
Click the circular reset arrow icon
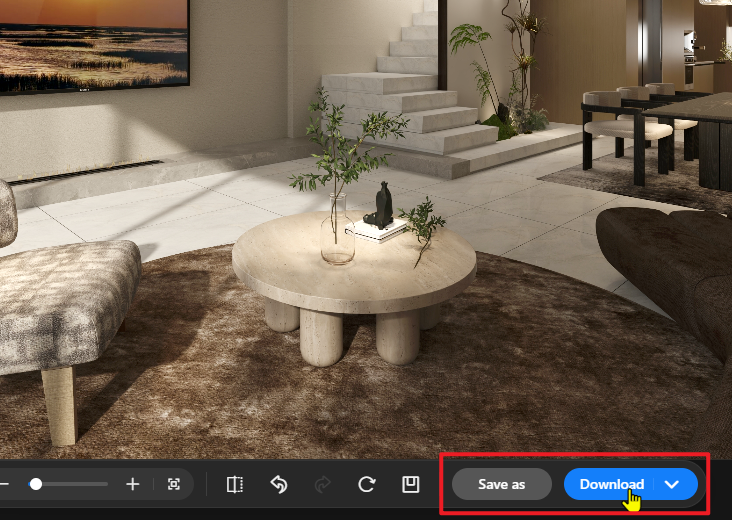click(x=366, y=484)
